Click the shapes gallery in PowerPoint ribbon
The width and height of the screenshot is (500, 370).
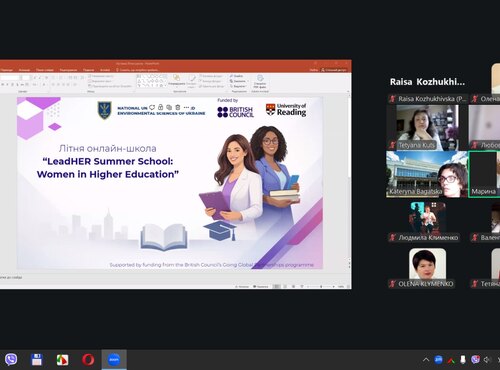click(x=152, y=81)
